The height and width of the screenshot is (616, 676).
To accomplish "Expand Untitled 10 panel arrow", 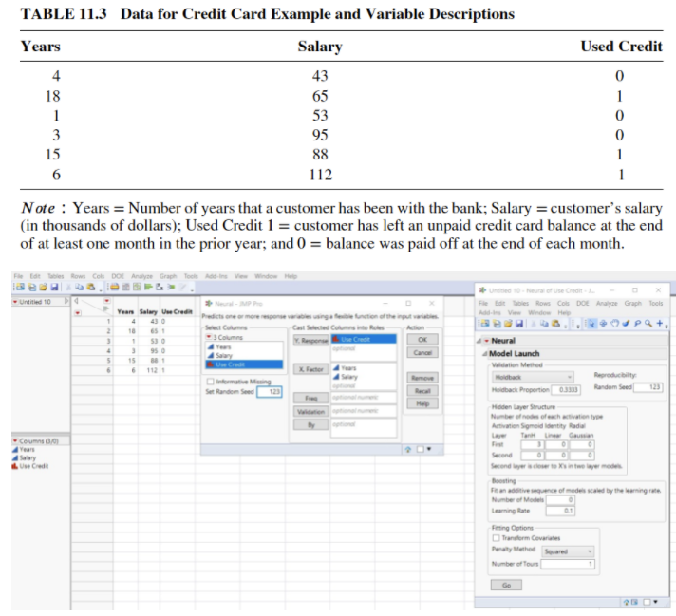I will coord(66,301).
